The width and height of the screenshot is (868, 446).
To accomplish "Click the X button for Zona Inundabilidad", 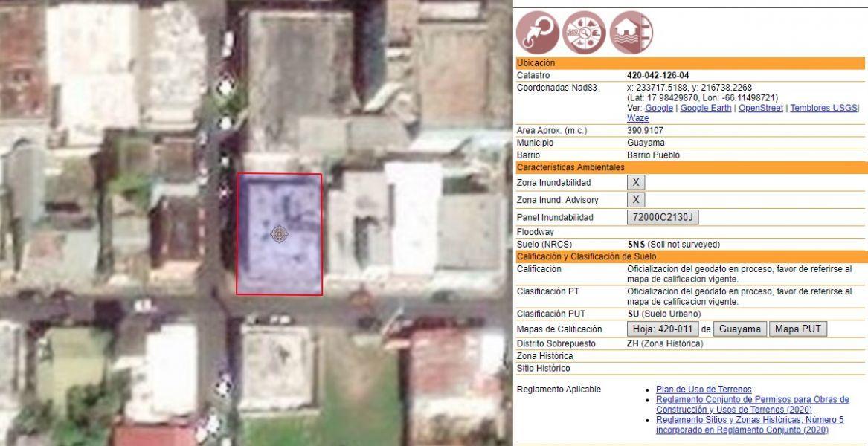I will [x=636, y=182].
